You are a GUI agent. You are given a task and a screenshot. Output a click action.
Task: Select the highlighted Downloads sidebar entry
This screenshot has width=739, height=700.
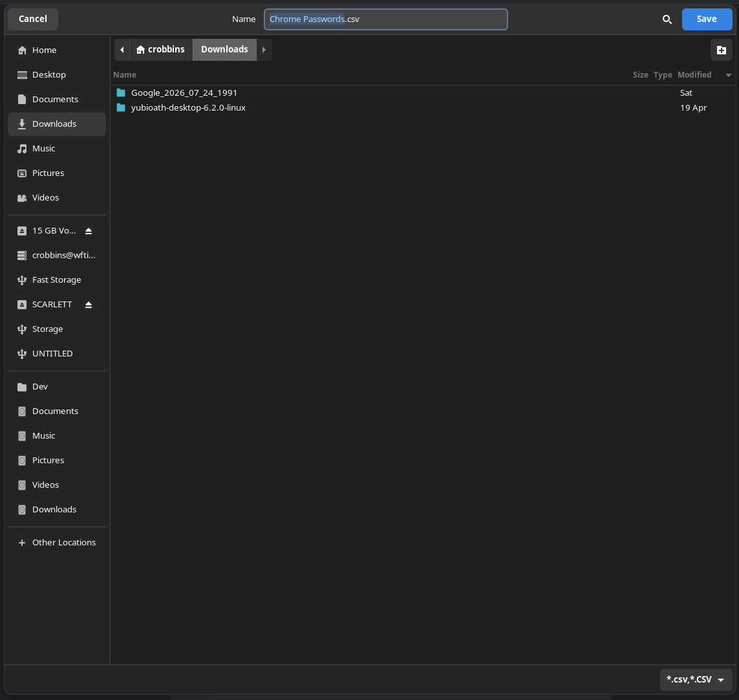[57, 124]
